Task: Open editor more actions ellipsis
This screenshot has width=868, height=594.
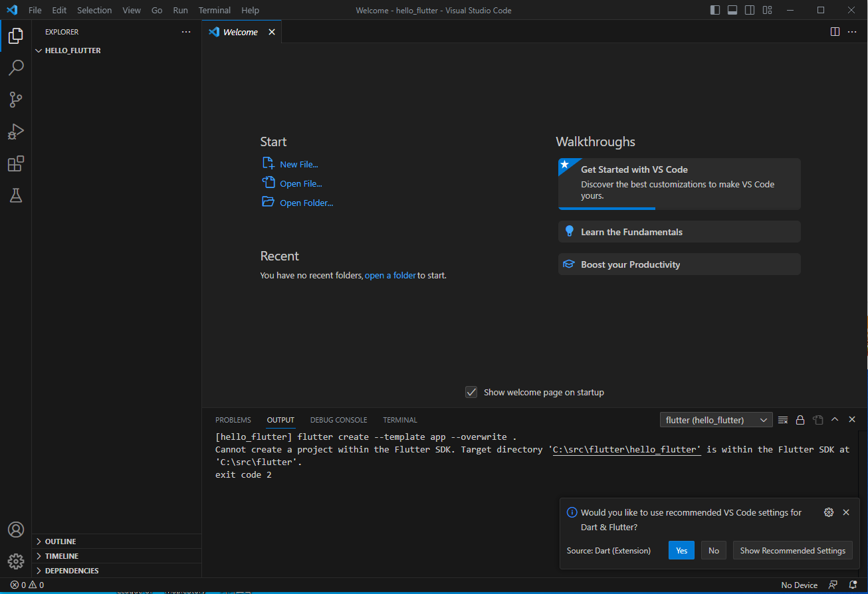Action: point(852,32)
